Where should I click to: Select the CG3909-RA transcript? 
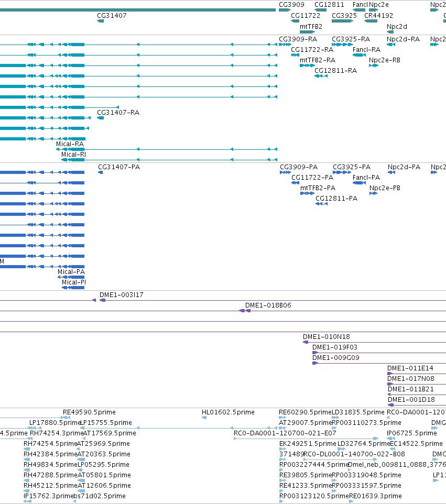[285, 45]
